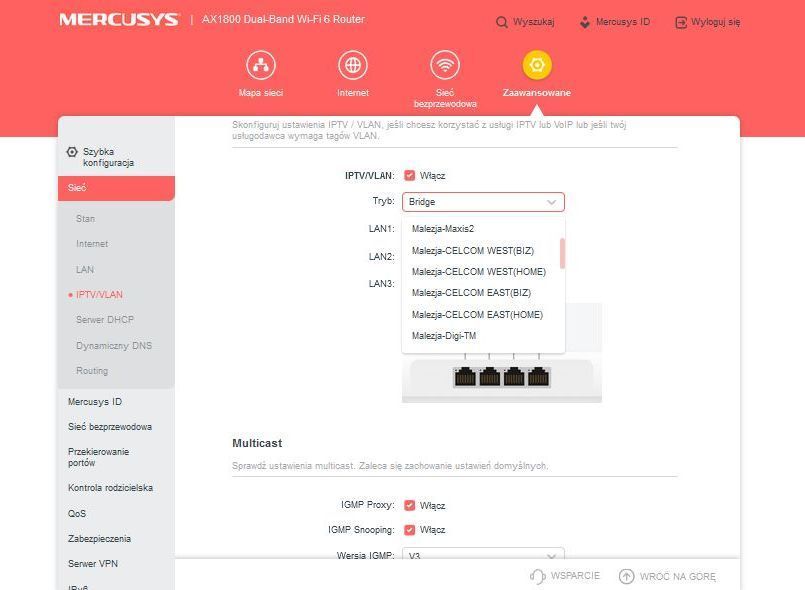Expand QoS in the sidebar

[77, 513]
